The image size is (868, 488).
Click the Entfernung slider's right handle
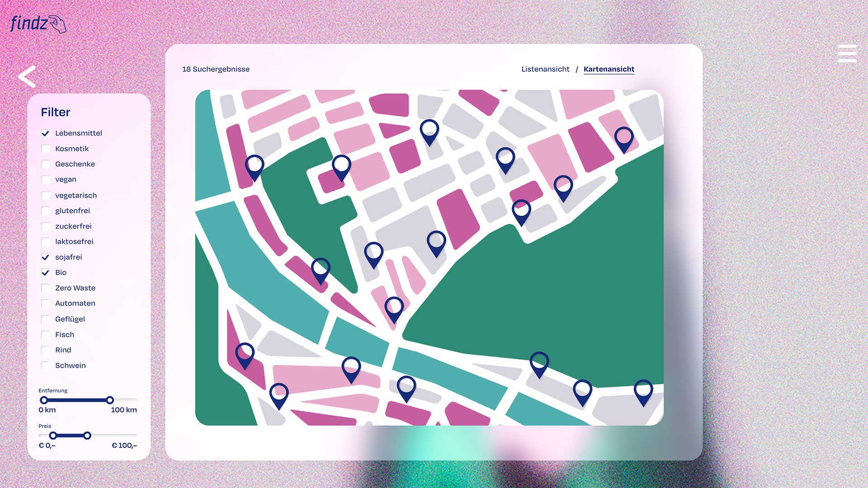coord(110,400)
